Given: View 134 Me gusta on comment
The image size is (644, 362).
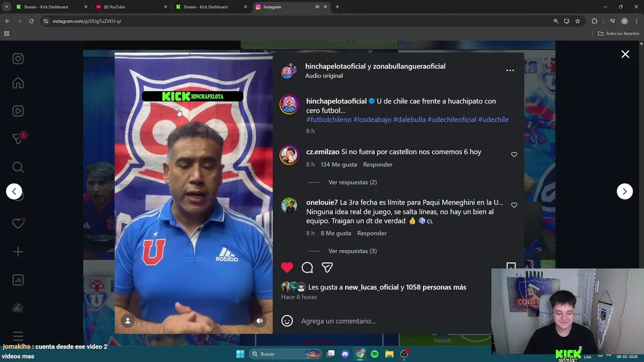Looking at the screenshot, I should tap(339, 164).
